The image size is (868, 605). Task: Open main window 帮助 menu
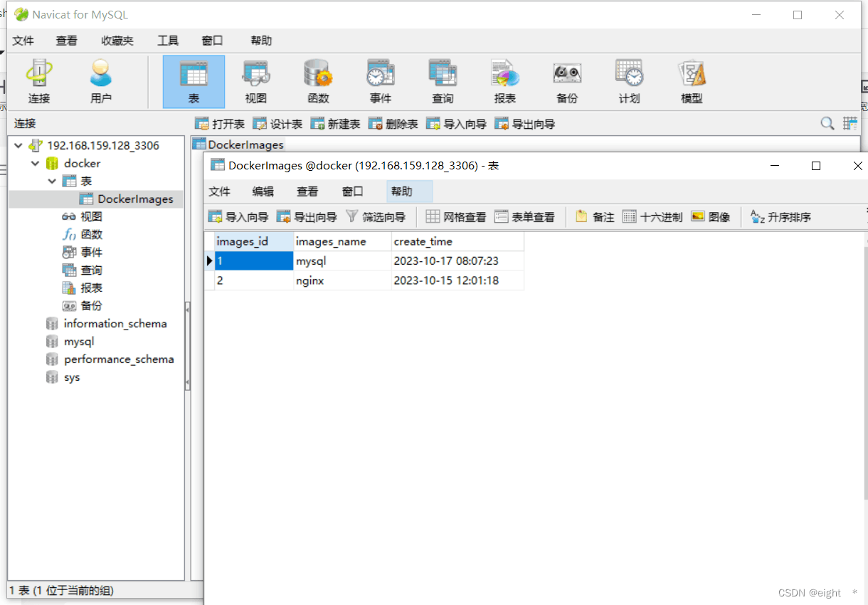tap(261, 41)
